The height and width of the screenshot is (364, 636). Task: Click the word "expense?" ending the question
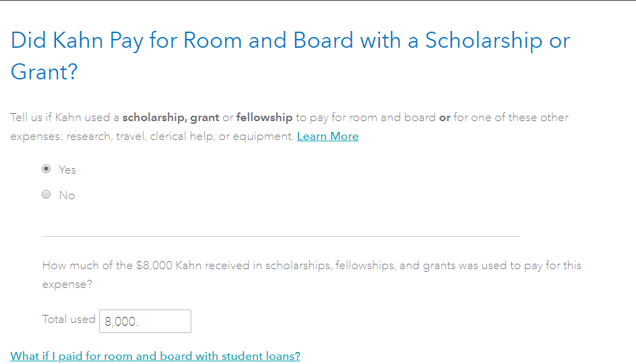pos(67,284)
